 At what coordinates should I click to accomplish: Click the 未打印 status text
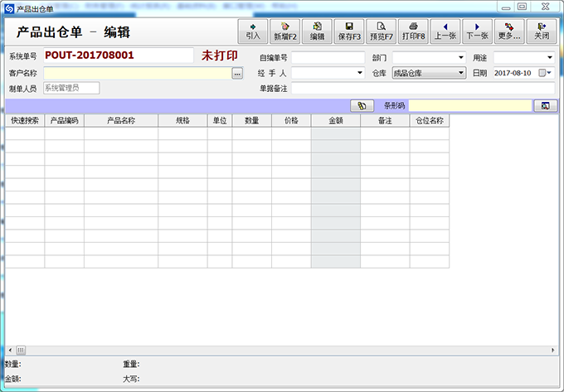(x=220, y=56)
